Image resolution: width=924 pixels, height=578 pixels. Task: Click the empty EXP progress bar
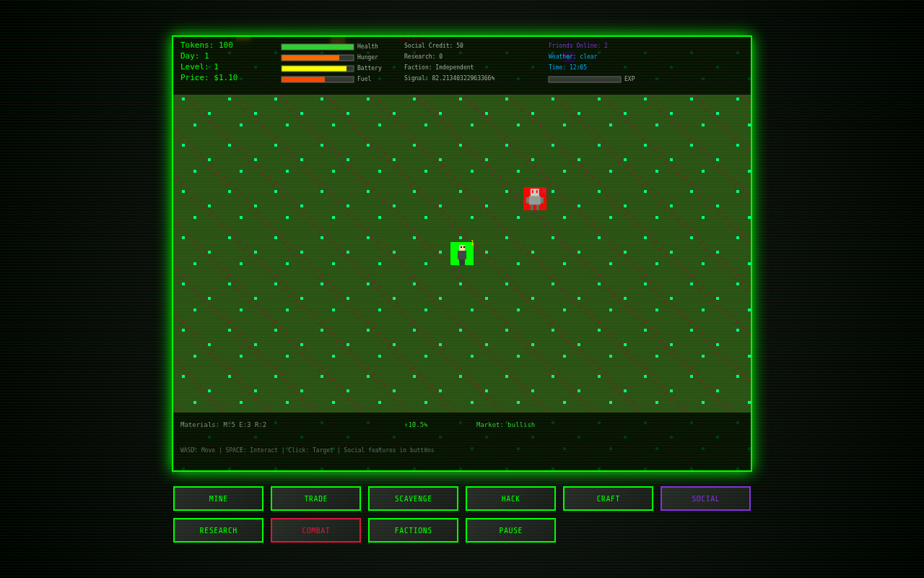pos(584,79)
